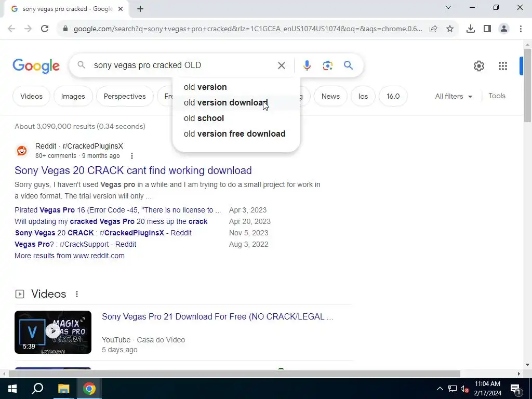Viewport: 532px width, 399px height.
Task: Open the notification center icon
Action: tap(515, 389)
